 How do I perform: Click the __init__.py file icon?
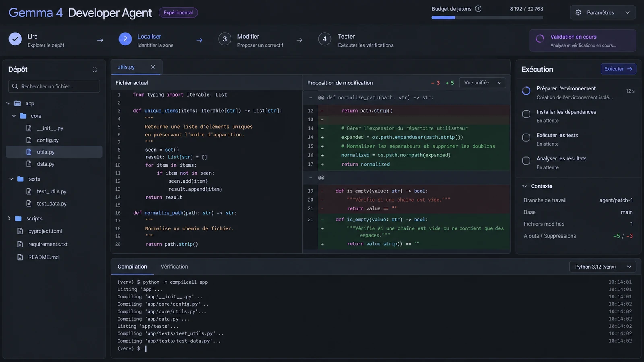29,128
